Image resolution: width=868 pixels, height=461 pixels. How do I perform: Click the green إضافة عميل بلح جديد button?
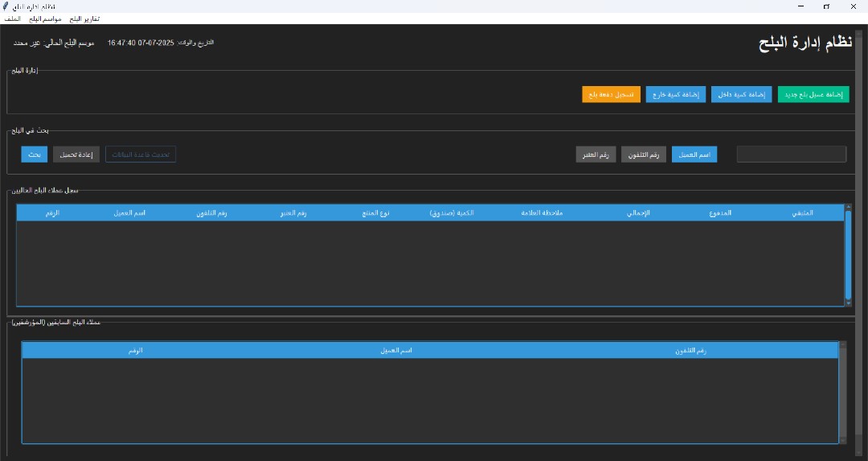pos(813,94)
